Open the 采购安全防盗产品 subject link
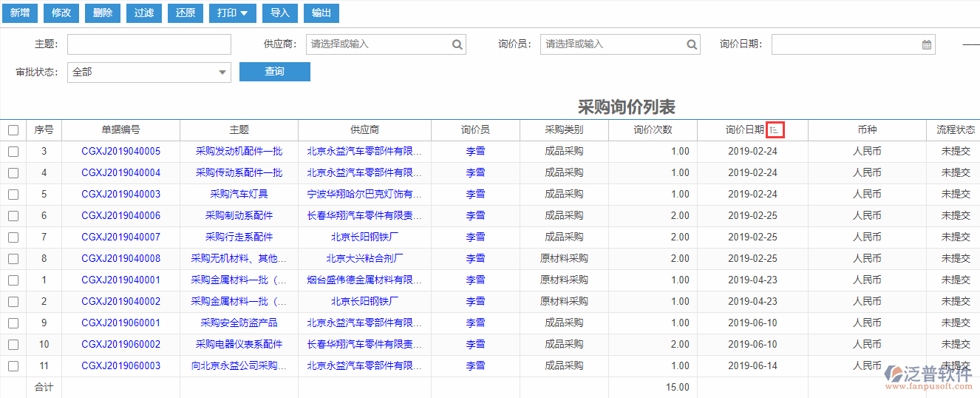Viewport: 980px width, 398px height. (x=239, y=323)
